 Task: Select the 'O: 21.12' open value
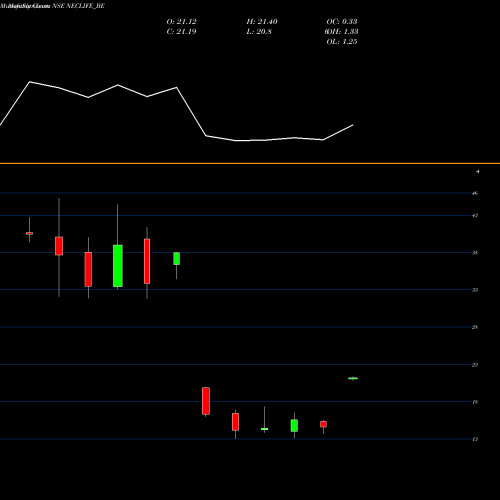click(x=182, y=22)
